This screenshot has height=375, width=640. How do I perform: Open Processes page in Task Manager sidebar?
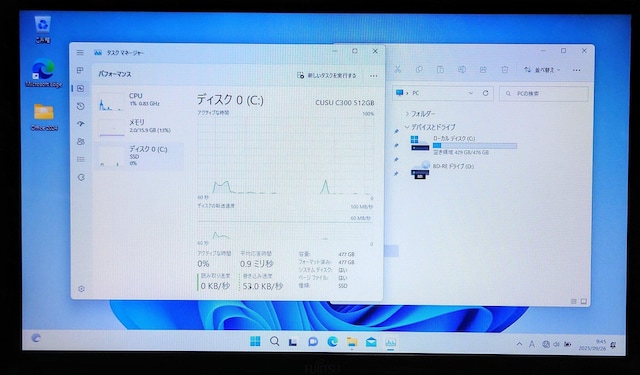pos(80,70)
